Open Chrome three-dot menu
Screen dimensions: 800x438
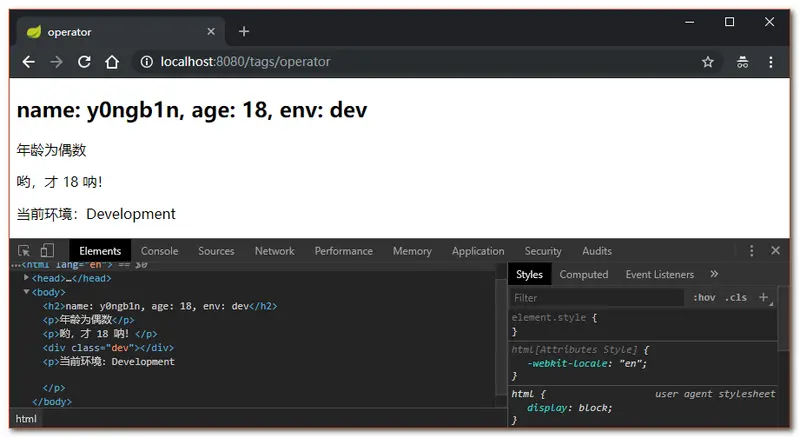point(771,62)
